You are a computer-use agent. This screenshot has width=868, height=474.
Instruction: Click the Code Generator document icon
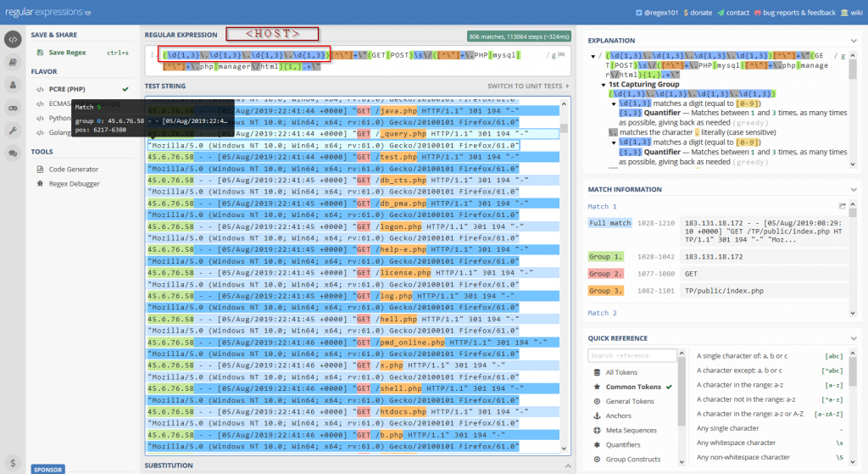40,169
